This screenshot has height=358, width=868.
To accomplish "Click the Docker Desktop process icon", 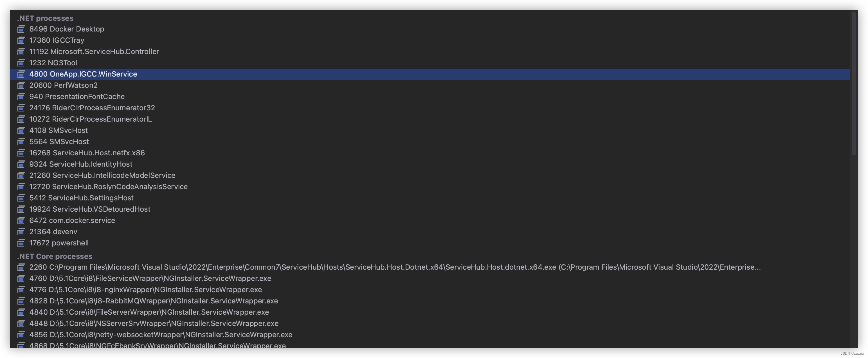I will point(21,29).
